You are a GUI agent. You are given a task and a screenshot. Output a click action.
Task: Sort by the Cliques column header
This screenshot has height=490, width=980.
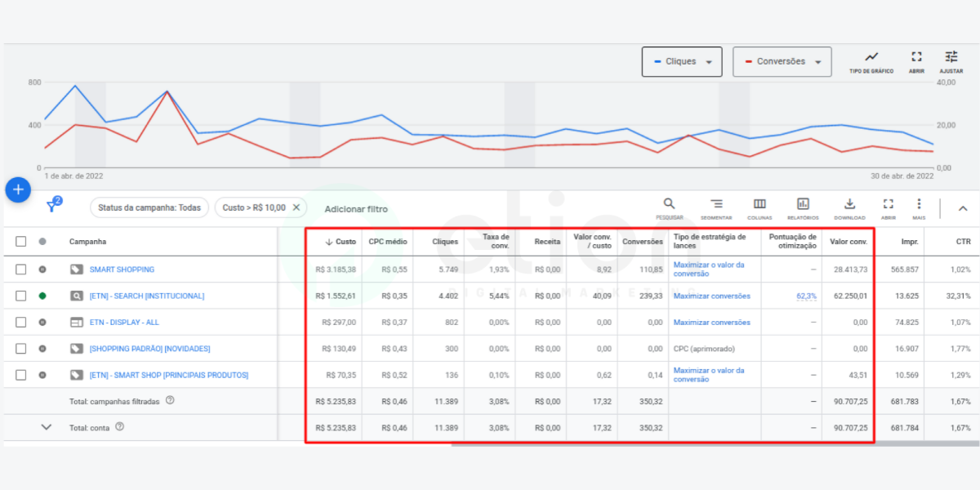(x=445, y=242)
